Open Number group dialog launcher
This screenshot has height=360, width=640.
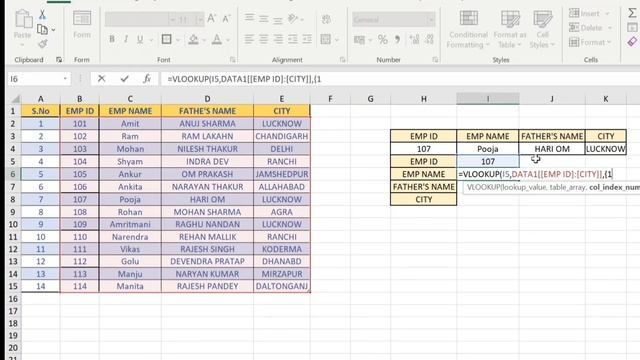(x=435, y=60)
